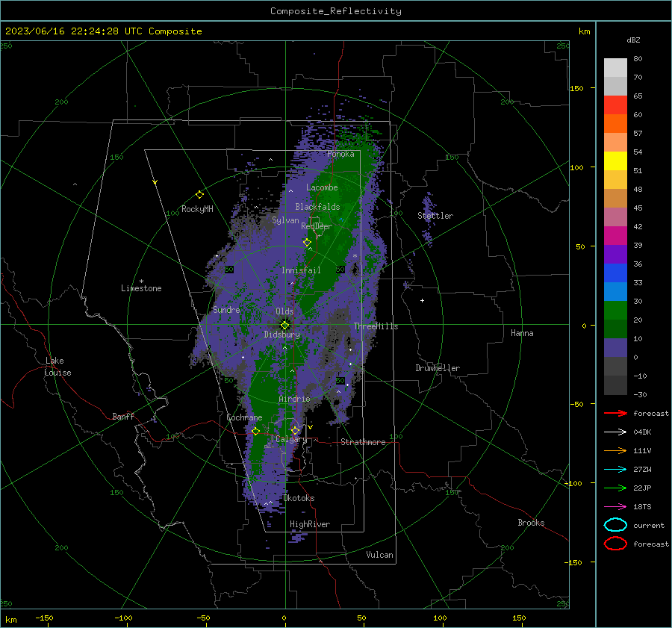
Task: Click the red forecast ellipse icon
Action: (615, 544)
